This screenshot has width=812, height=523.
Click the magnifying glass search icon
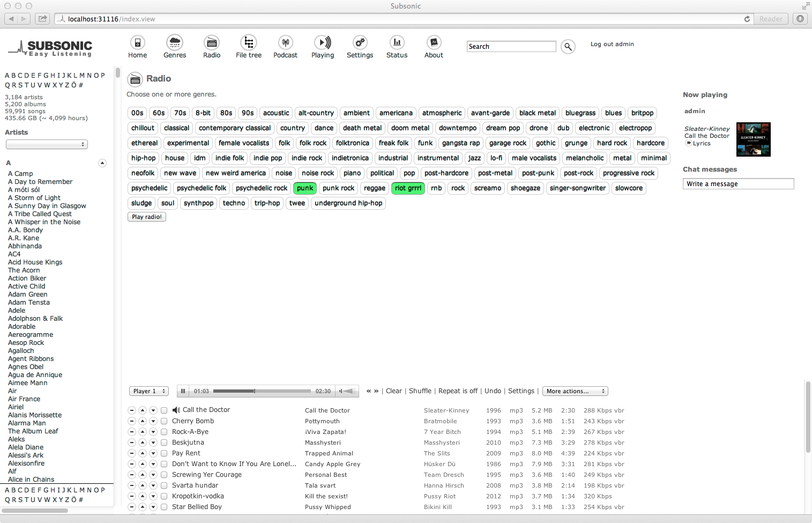pyautogui.click(x=568, y=47)
